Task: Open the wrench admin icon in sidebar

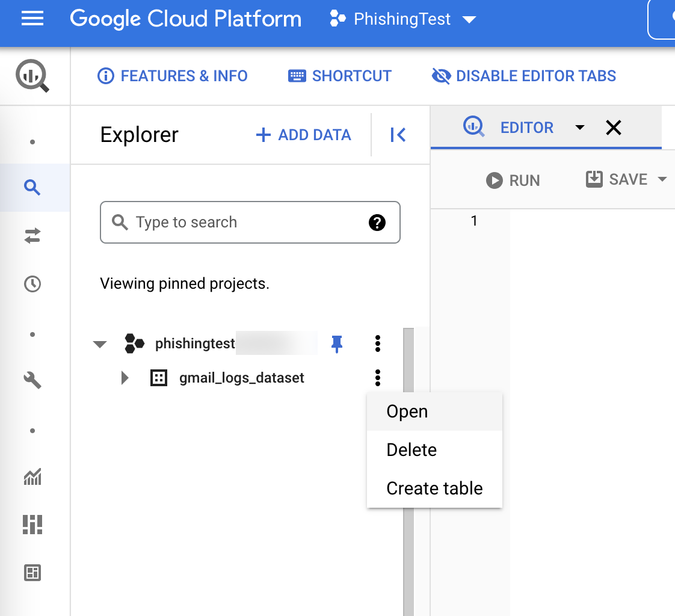Action: (32, 381)
